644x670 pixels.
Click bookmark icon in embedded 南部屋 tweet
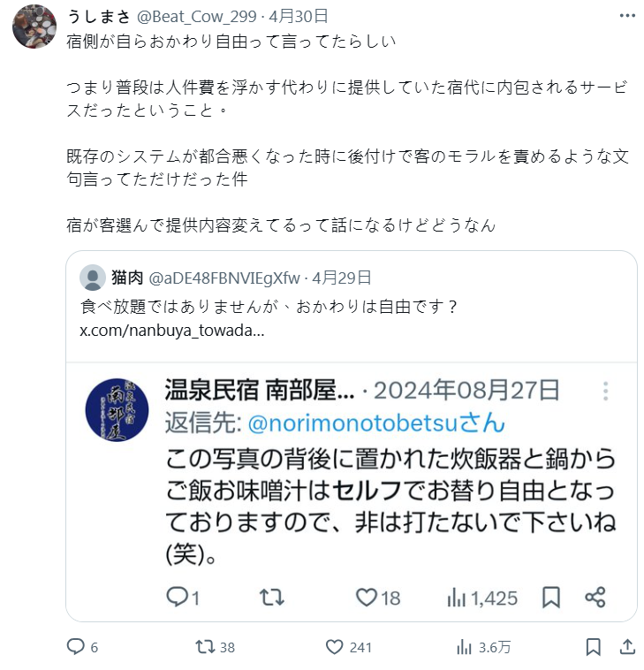551,598
